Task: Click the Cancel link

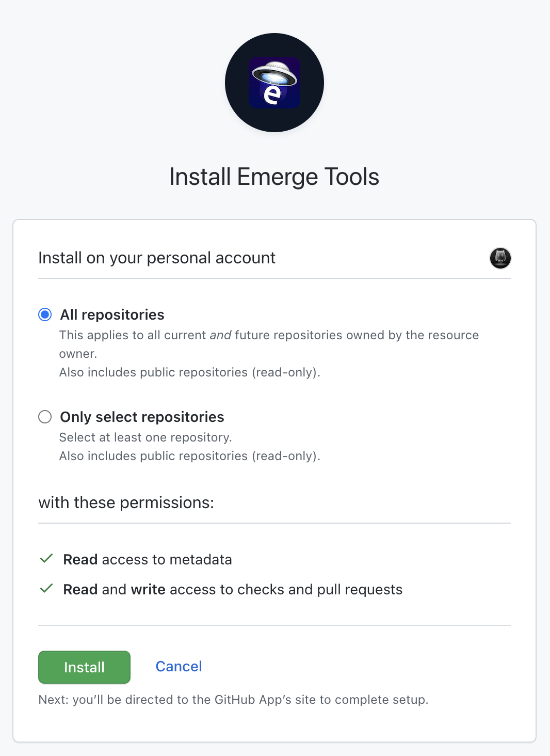Action: (179, 666)
